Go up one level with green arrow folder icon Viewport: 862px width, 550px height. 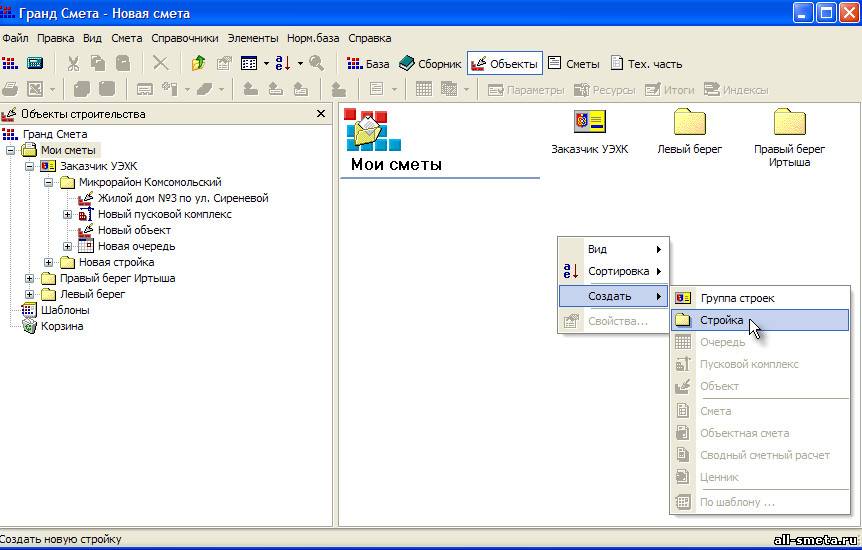198,63
